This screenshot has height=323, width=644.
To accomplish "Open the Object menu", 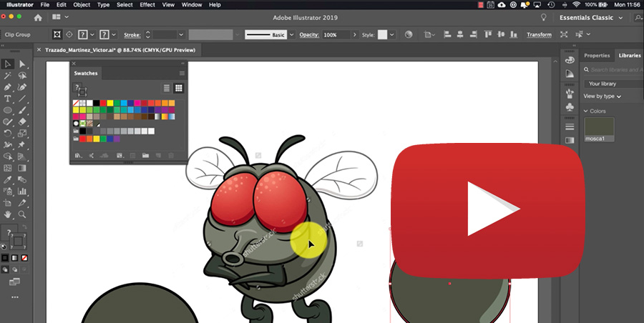I will [82, 5].
